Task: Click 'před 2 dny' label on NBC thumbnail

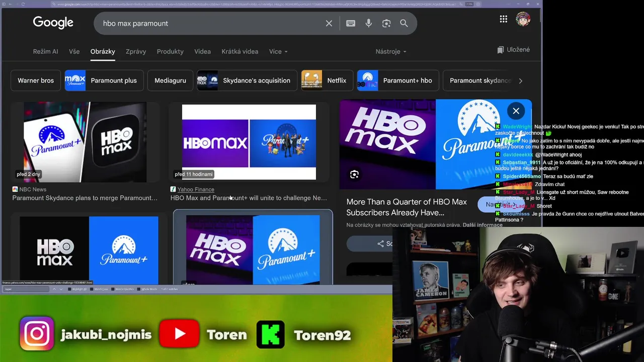Action: click(x=28, y=174)
